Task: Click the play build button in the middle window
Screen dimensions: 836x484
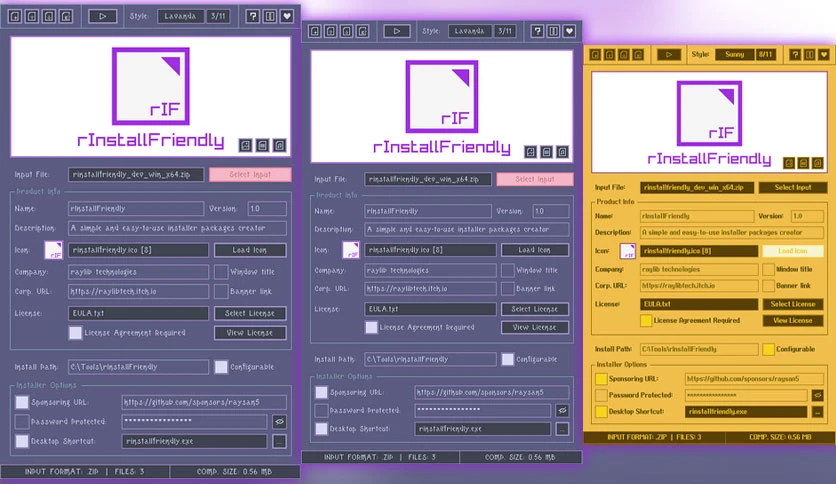Action: pyautogui.click(x=397, y=31)
